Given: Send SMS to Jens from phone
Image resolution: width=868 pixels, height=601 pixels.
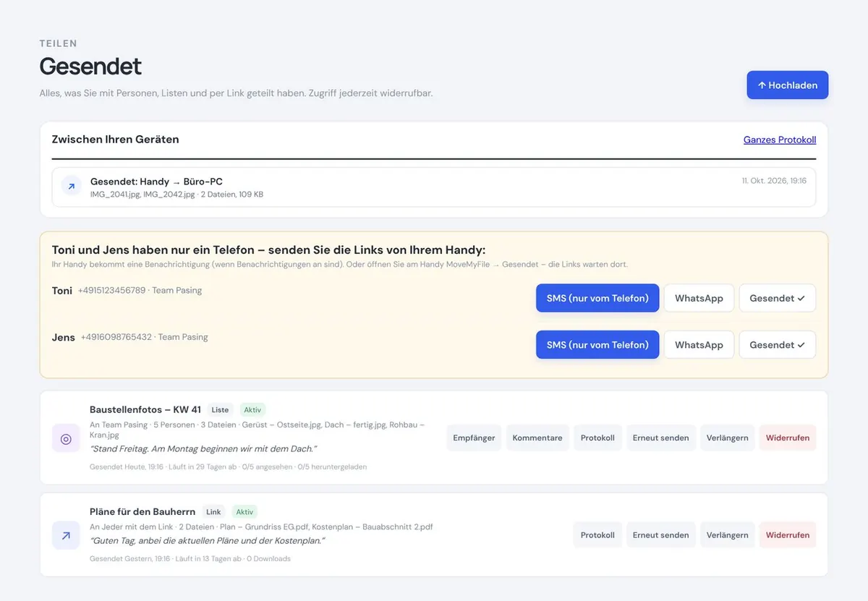Looking at the screenshot, I should click(597, 345).
